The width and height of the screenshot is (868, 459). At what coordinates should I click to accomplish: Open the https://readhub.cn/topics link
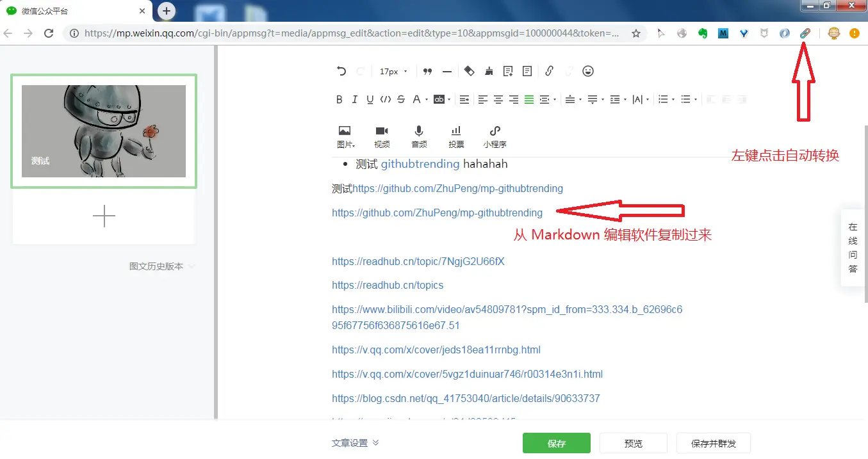coord(388,285)
